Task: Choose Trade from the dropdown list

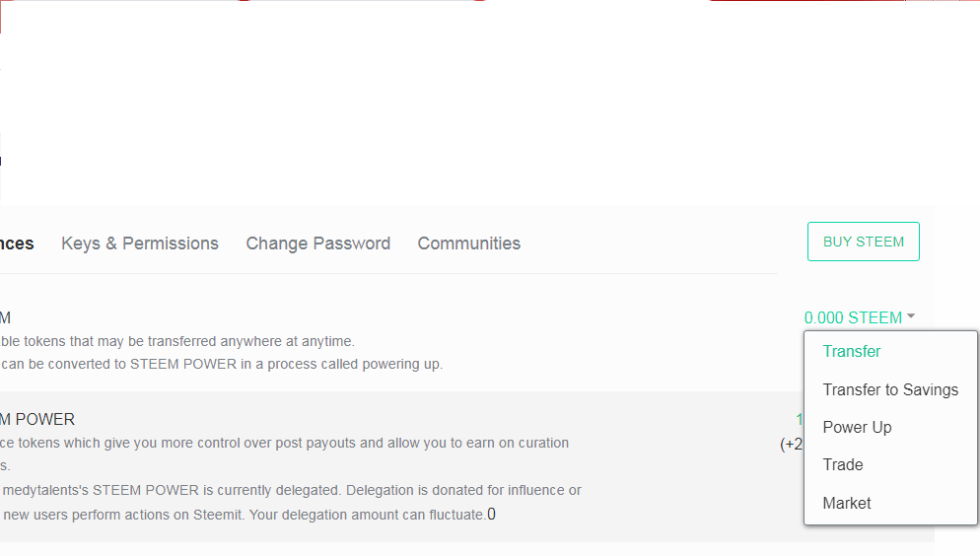Action: coord(843,464)
